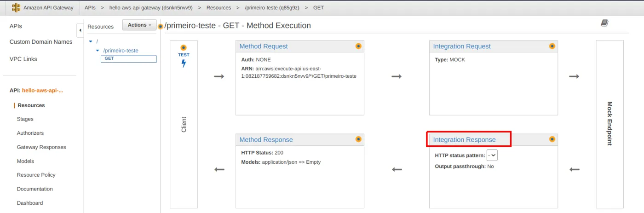Click the Models application/json Empty text

(281, 162)
